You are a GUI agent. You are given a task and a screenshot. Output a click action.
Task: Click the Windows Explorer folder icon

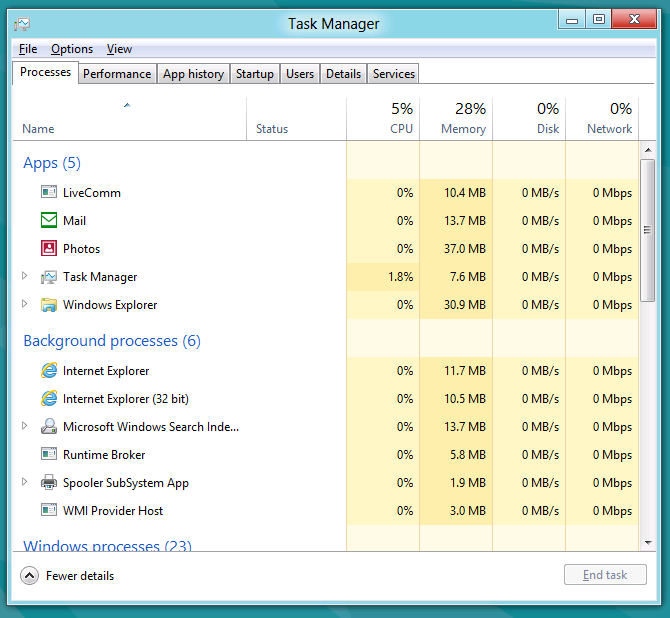49,305
